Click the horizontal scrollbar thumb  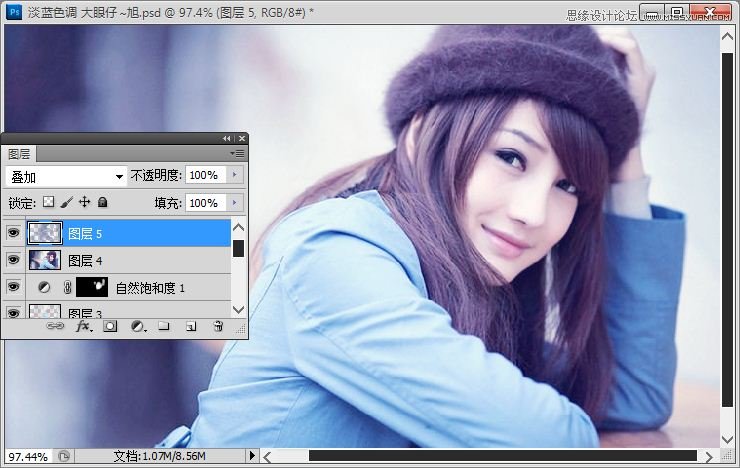coord(503,456)
